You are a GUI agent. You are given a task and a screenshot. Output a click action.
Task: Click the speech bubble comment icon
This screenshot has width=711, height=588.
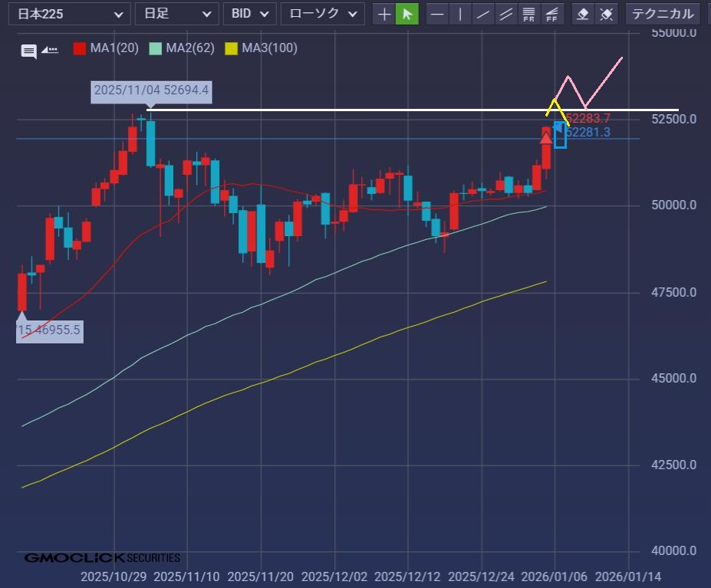(28, 51)
